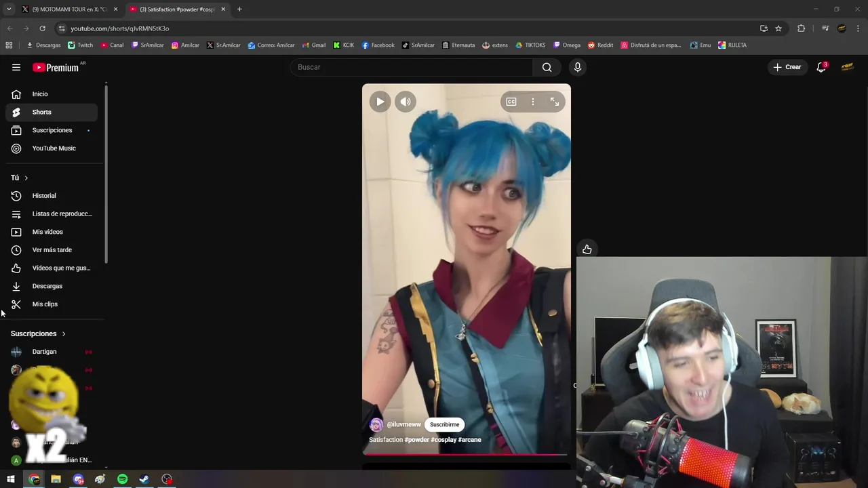This screenshot has height=488, width=868.
Task: Open the KCIK bookmark
Action: (344, 45)
